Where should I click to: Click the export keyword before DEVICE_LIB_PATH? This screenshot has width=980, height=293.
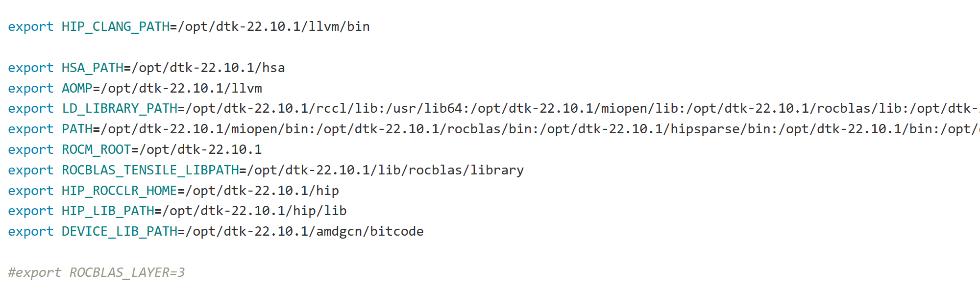pos(30,231)
